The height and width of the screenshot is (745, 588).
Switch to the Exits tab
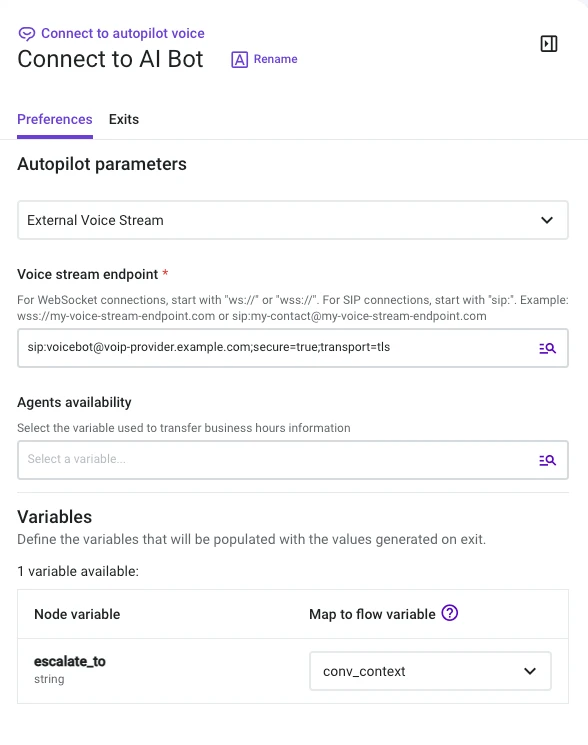point(123,119)
